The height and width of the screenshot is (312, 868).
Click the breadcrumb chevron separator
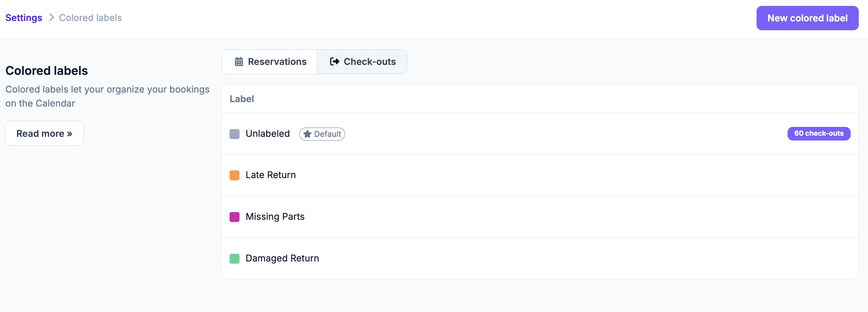[x=51, y=17]
